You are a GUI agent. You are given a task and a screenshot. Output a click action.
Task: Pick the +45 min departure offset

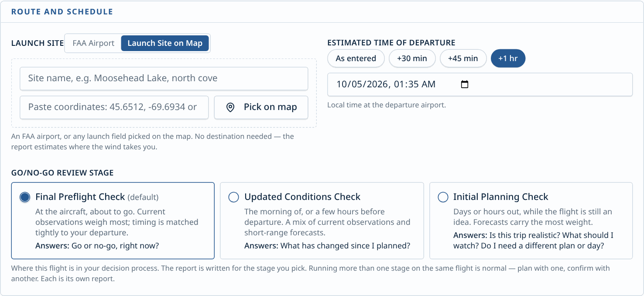pyautogui.click(x=463, y=59)
